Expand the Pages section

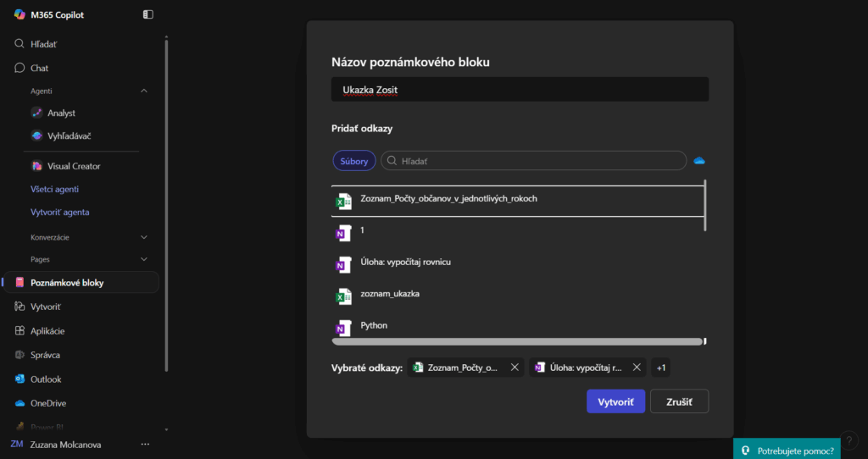[144, 259]
